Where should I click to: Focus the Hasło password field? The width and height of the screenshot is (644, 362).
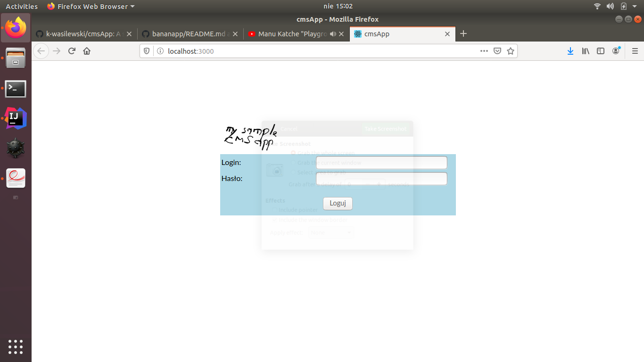coord(381,179)
